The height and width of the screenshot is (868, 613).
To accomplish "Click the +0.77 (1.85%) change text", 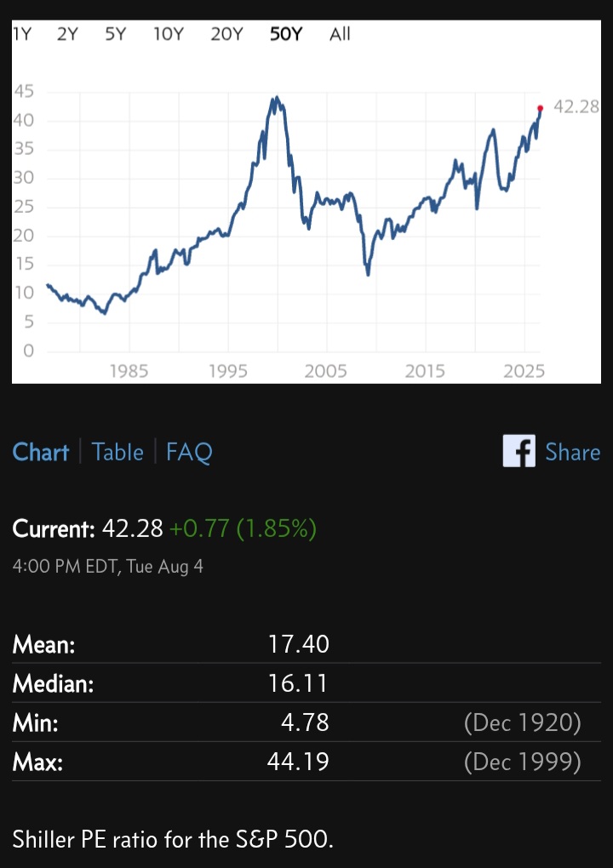I will [243, 528].
